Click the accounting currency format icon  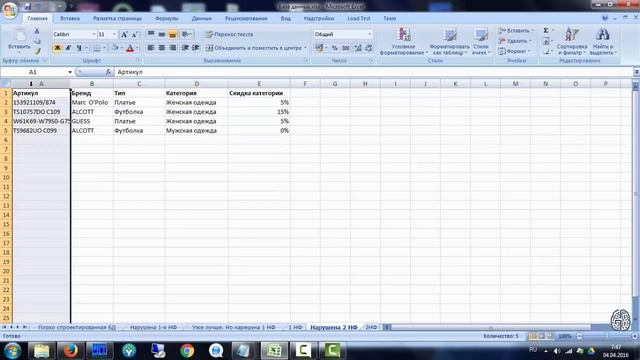(x=319, y=48)
